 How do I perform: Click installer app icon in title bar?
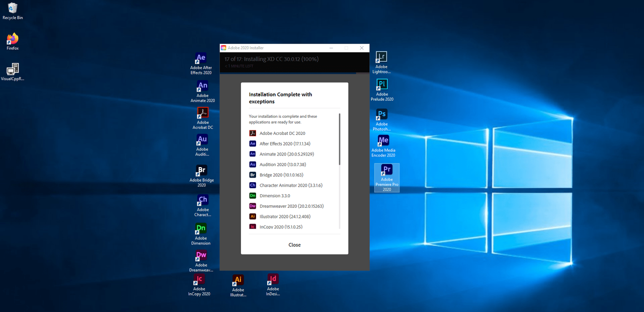tap(223, 48)
